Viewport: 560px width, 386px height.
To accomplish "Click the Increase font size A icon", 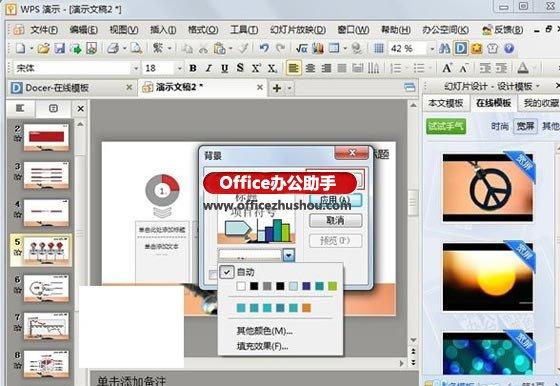I will point(447,68).
